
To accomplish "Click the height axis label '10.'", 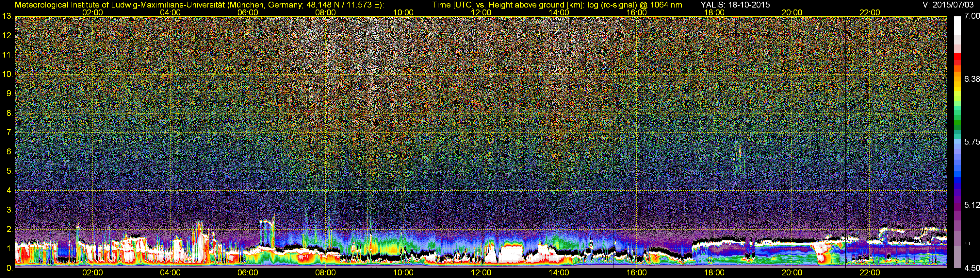I will (7, 74).
